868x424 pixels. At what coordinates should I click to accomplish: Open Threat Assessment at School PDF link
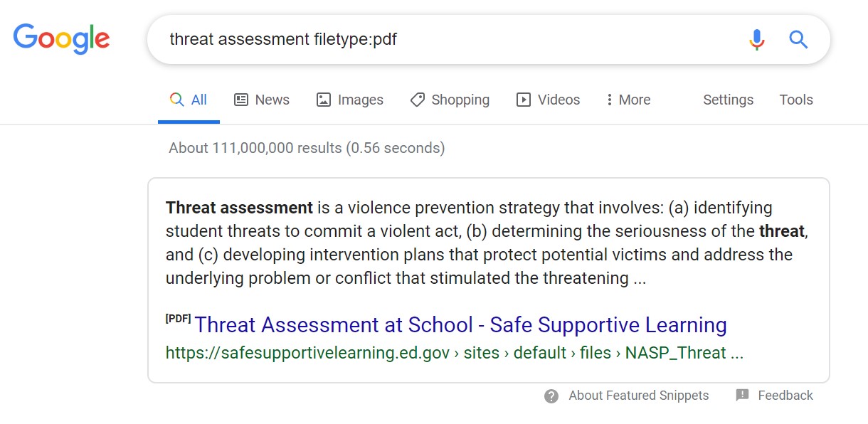click(x=460, y=325)
